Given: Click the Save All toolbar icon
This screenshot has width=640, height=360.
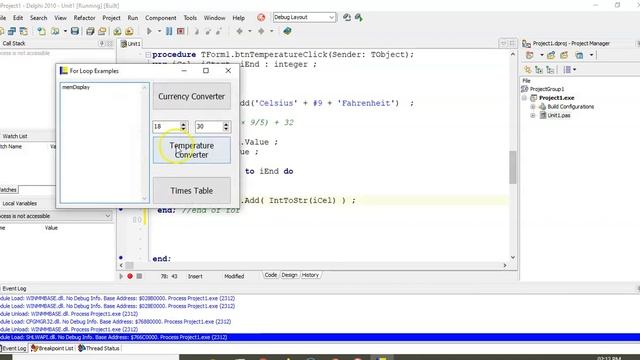Looking at the screenshot, I should pyautogui.click(x=90, y=31).
